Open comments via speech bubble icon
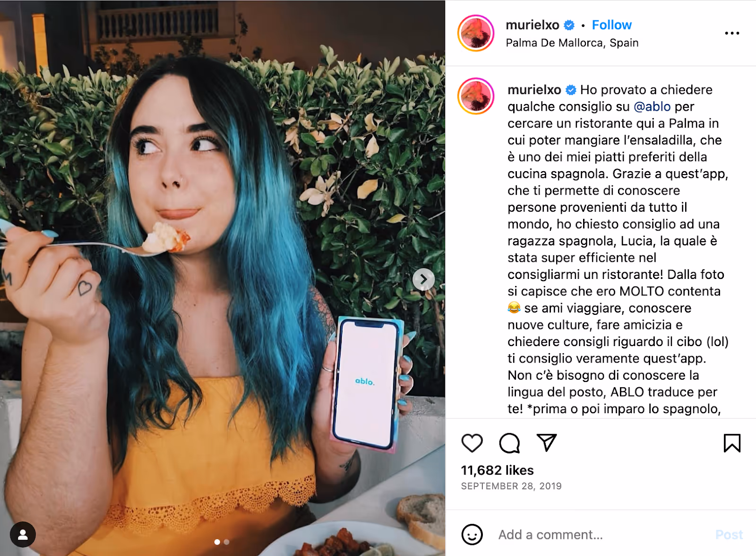Screen dimensions: 756x556 click(x=509, y=443)
